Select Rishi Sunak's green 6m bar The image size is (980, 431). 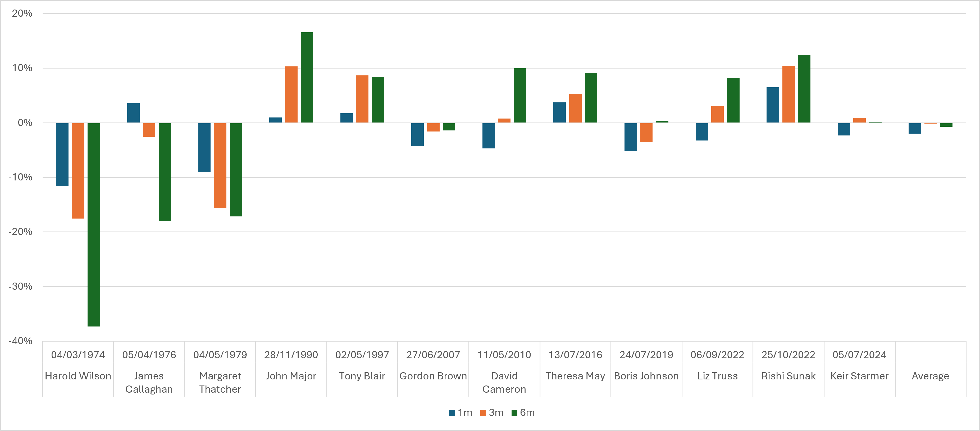pyautogui.click(x=804, y=89)
